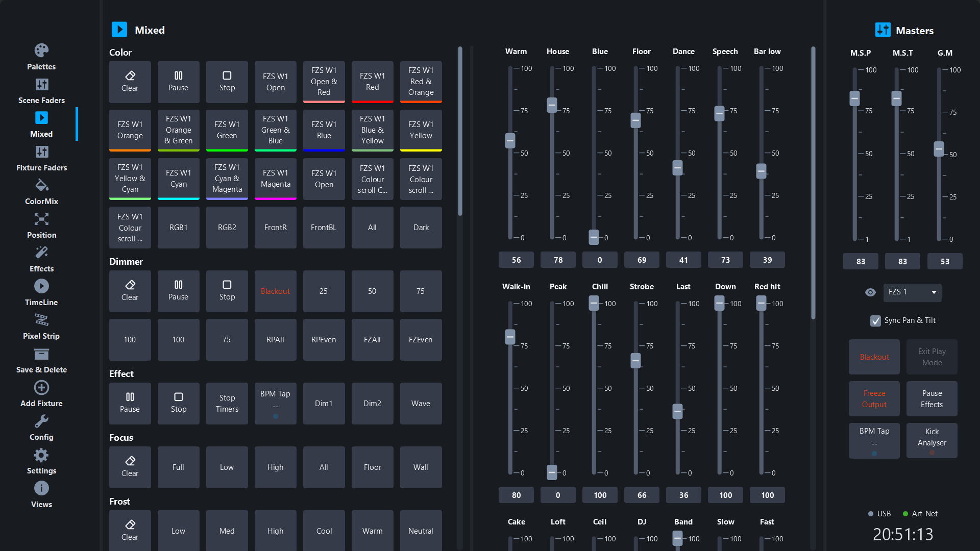The image size is (980, 551).
Task: Open Save & Delete in the sidebar
Action: 41,360
